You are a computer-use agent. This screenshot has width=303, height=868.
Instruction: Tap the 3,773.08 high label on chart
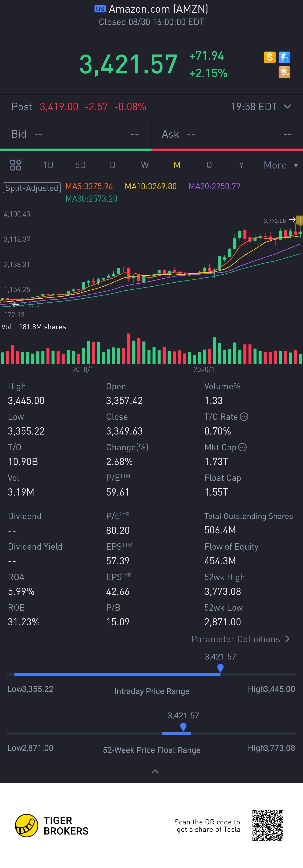click(x=275, y=221)
